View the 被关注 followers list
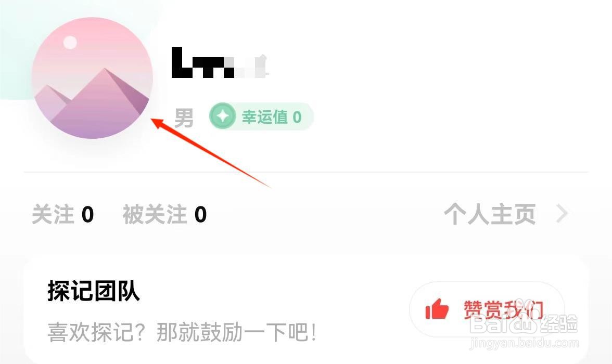The width and height of the screenshot is (612, 364). point(164,214)
